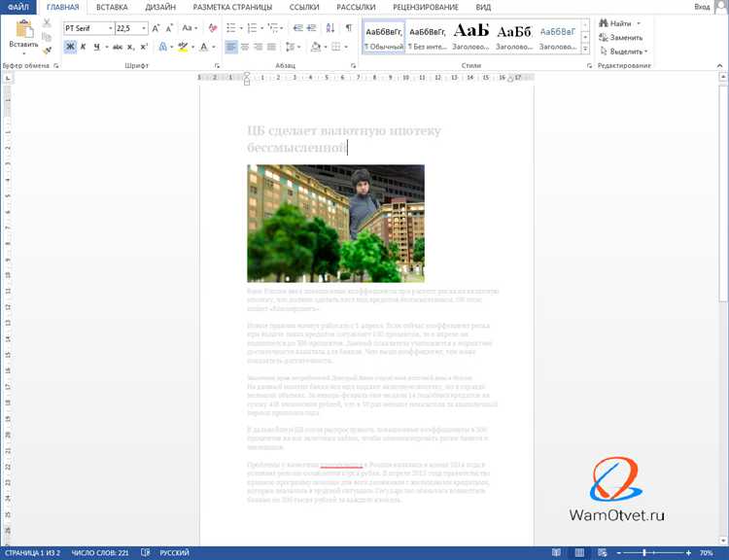Toggle Bold (Ж) formatting
This screenshot has width=729, height=560.
coord(70,47)
